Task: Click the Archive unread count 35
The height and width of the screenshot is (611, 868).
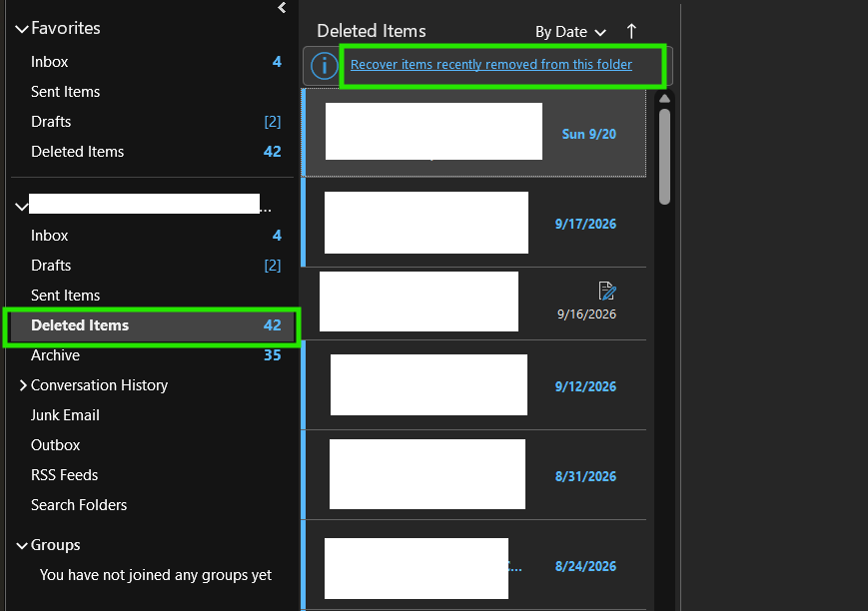Action: [x=272, y=355]
